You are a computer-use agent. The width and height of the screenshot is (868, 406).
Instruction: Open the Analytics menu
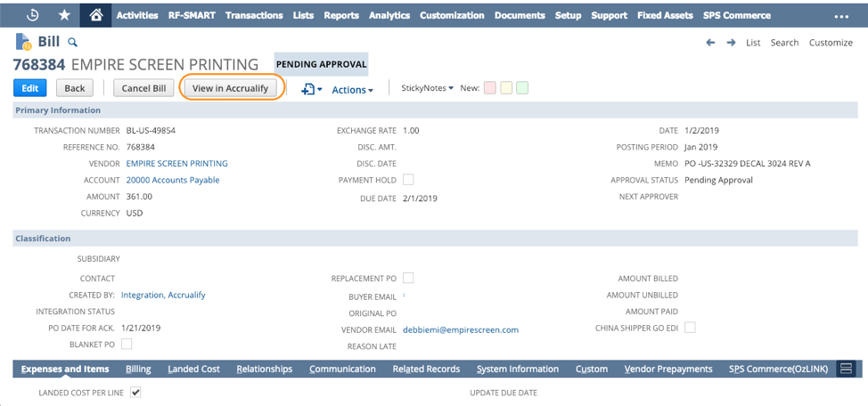click(x=389, y=15)
